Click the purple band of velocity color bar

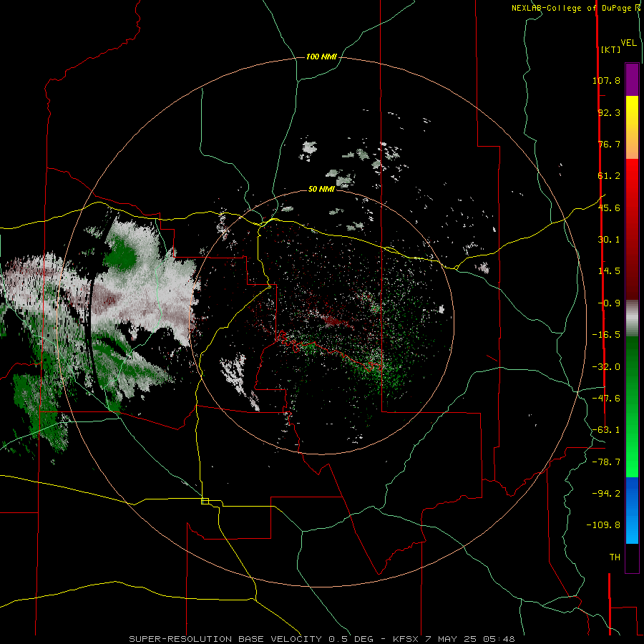[x=632, y=79]
